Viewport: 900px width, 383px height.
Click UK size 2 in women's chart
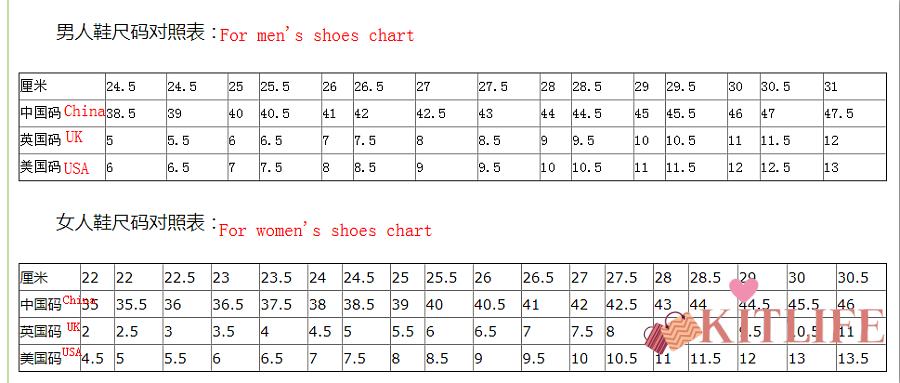(86, 331)
